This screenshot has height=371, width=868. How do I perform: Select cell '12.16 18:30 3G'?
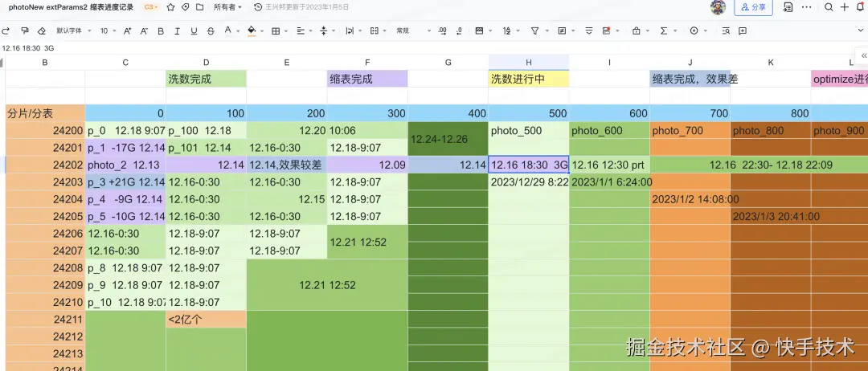tap(529, 165)
